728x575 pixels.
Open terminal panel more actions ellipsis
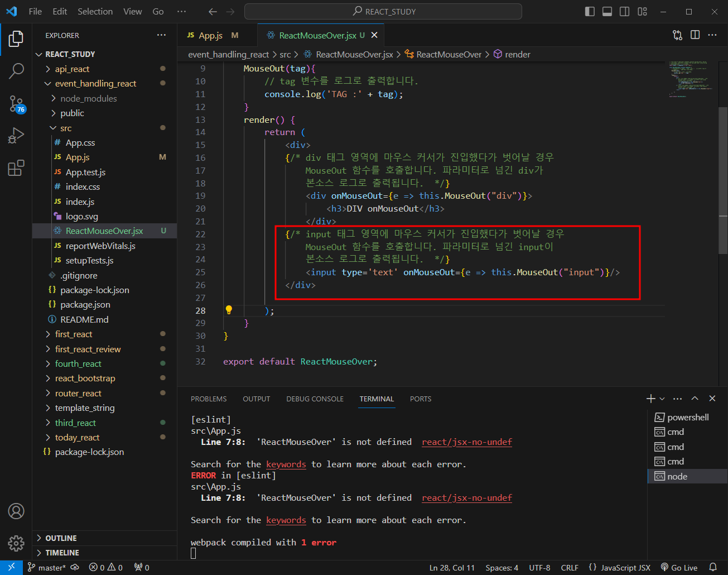pos(678,399)
